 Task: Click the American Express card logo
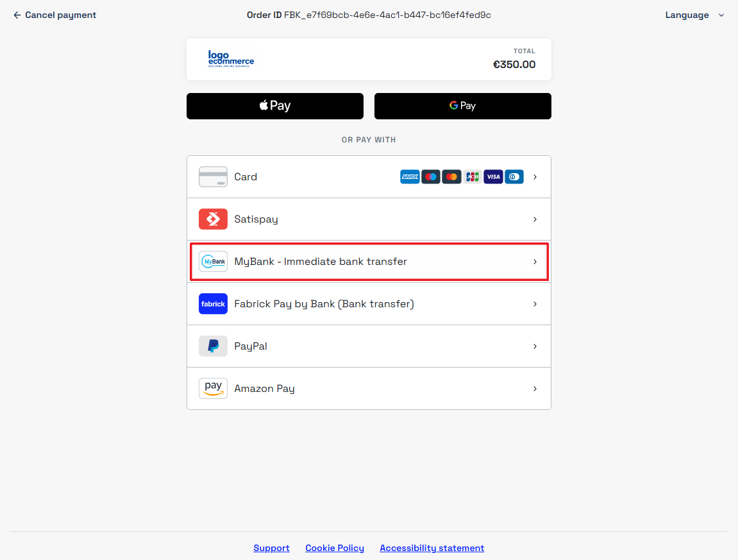pos(410,176)
